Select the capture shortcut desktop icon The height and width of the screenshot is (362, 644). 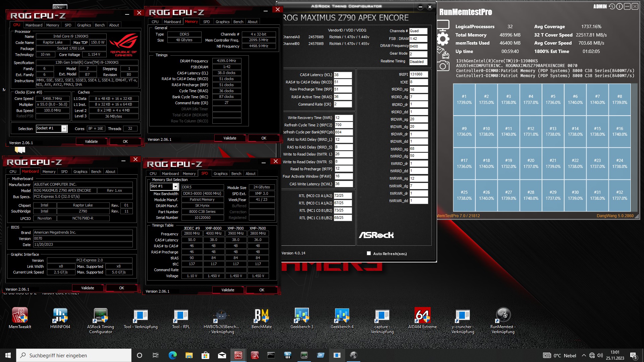pyautogui.click(x=382, y=321)
